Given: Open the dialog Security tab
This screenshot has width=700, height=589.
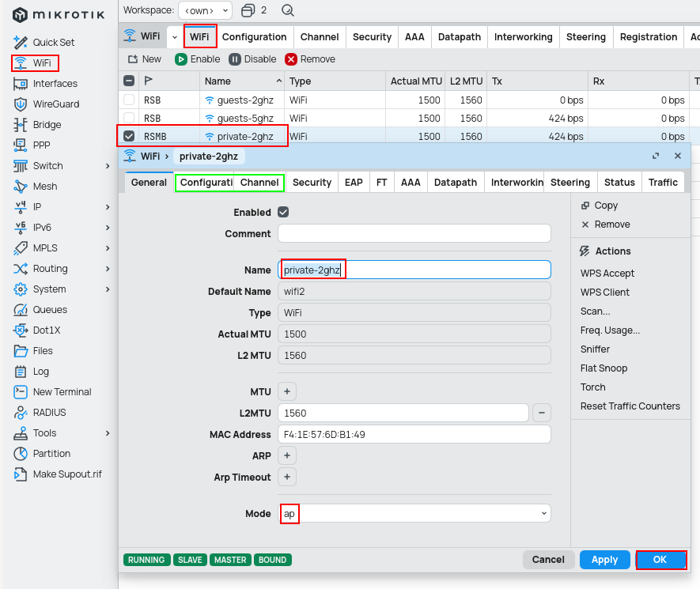Looking at the screenshot, I should pos(312,183).
